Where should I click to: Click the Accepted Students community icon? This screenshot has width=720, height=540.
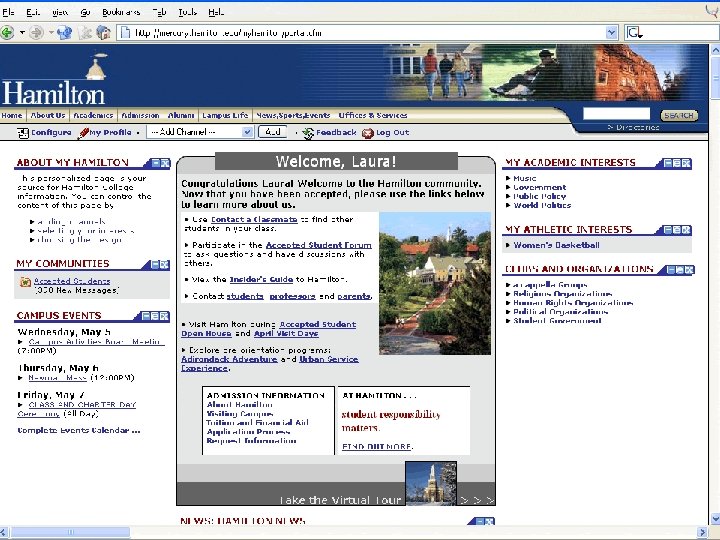(25, 282)
